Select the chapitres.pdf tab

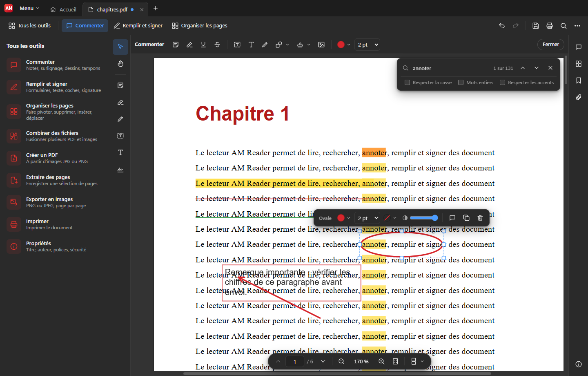(112, 9)
